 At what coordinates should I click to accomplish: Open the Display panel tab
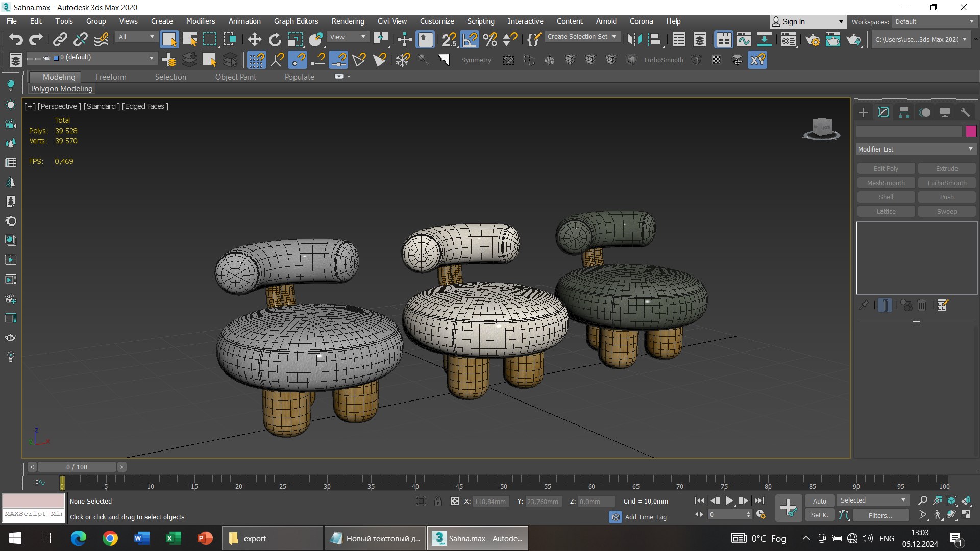[945, 112]
